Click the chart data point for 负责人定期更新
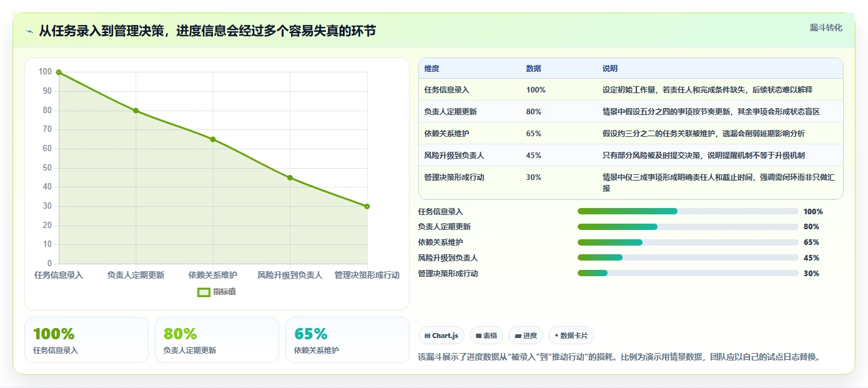This screenshot has height=388, width=868. 136,111
